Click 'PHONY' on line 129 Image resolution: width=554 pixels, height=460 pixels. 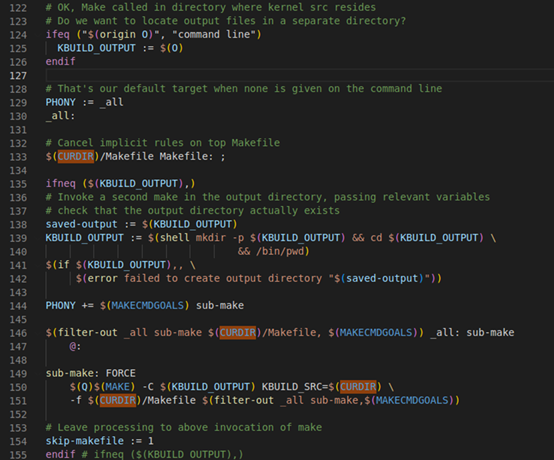point(60,102)
